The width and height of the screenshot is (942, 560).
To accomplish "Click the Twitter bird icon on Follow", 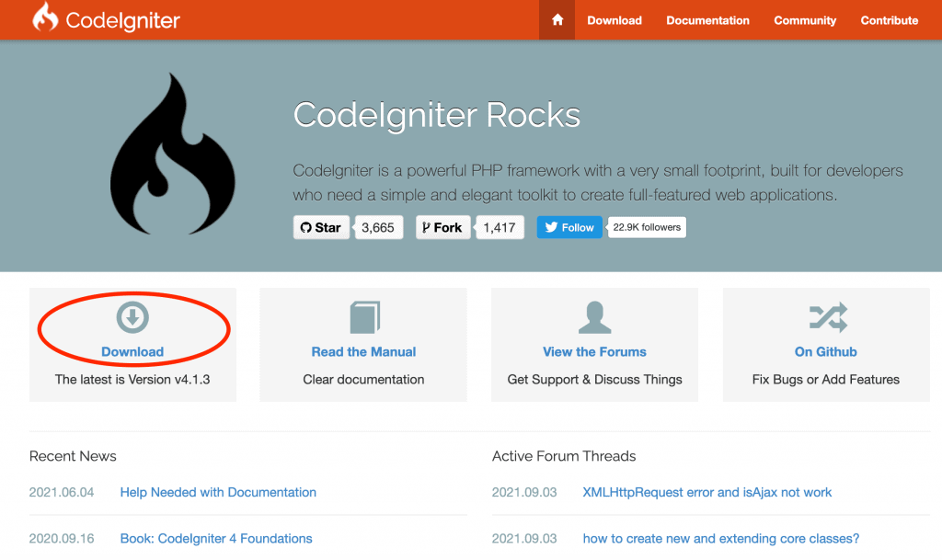I will [551, 227].
